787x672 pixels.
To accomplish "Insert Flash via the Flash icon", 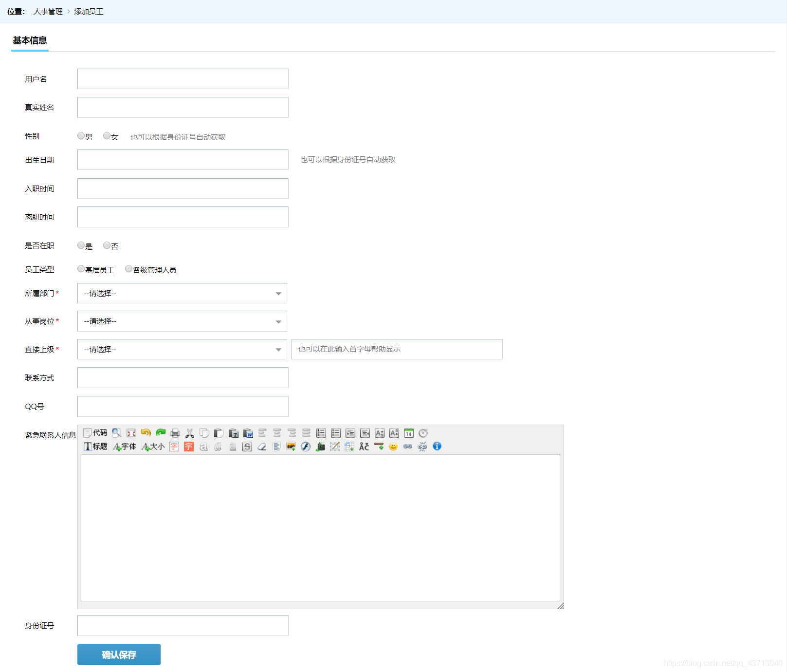I will click(306, 447).
